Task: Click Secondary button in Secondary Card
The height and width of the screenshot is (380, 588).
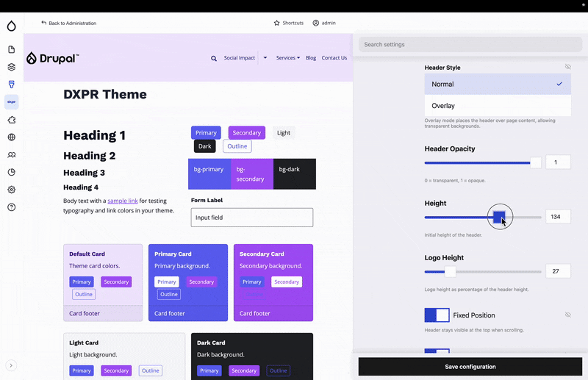Action: (x=287, y=282)
